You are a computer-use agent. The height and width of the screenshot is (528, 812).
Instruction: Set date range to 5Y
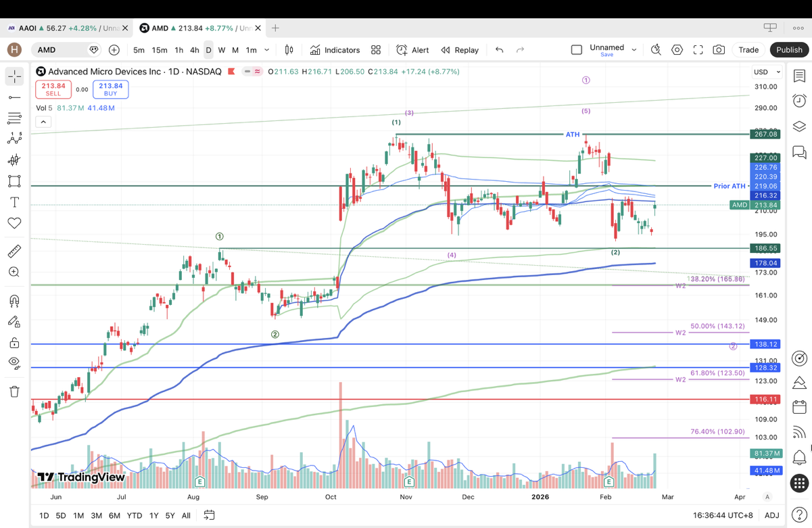pyautogui.click(x=170, y=515)
